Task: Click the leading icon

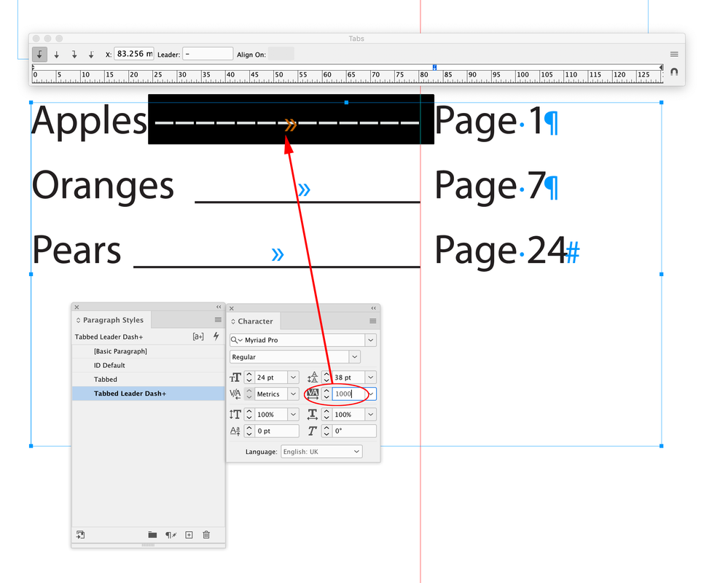Action: pyautogui.click(x=313, y=377)
